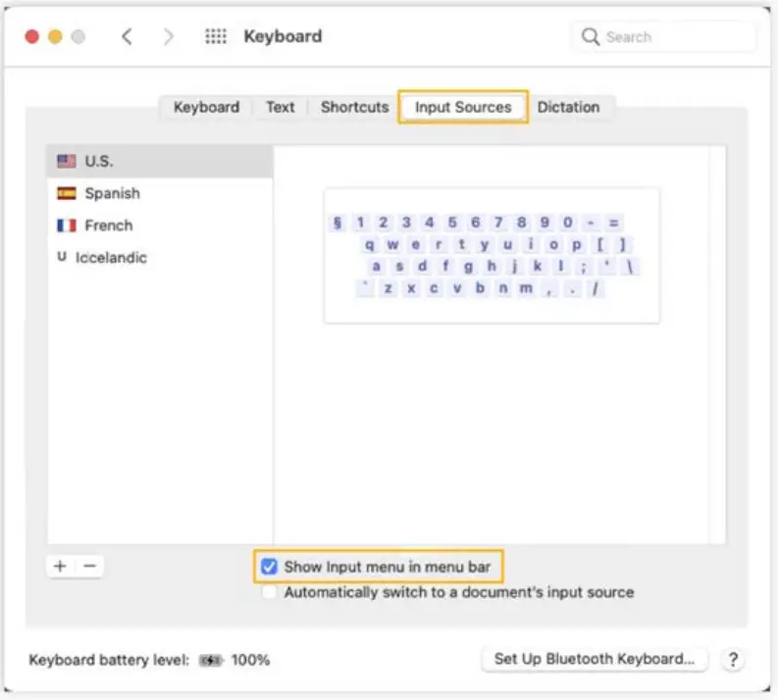The width and height of the screenshot is (778, 700).
Task: Open help with the question mark button
Action: (733, 660)
